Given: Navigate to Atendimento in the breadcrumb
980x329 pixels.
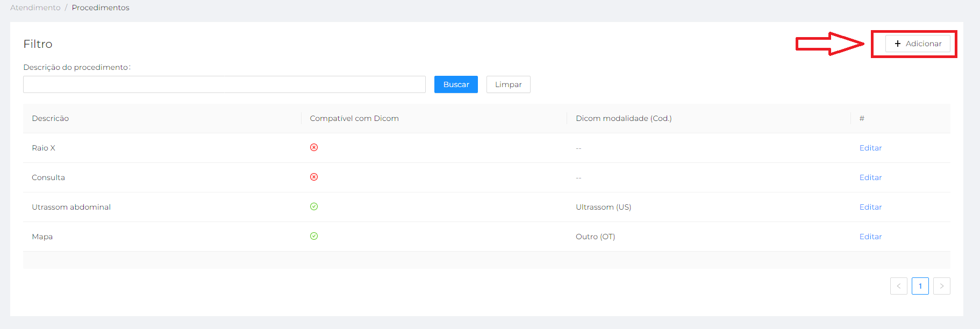Looking at the screenshot, I should coord(35,8).
